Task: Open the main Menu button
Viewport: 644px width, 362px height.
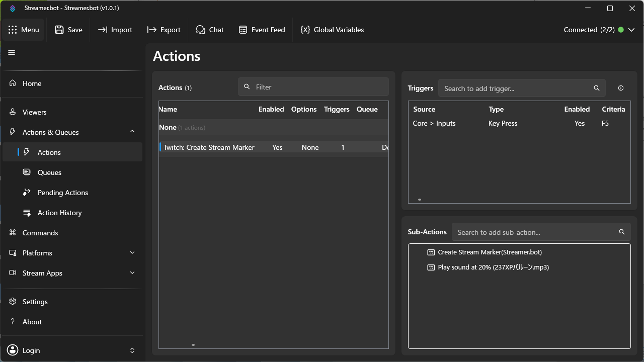Action: click(23, 30)
